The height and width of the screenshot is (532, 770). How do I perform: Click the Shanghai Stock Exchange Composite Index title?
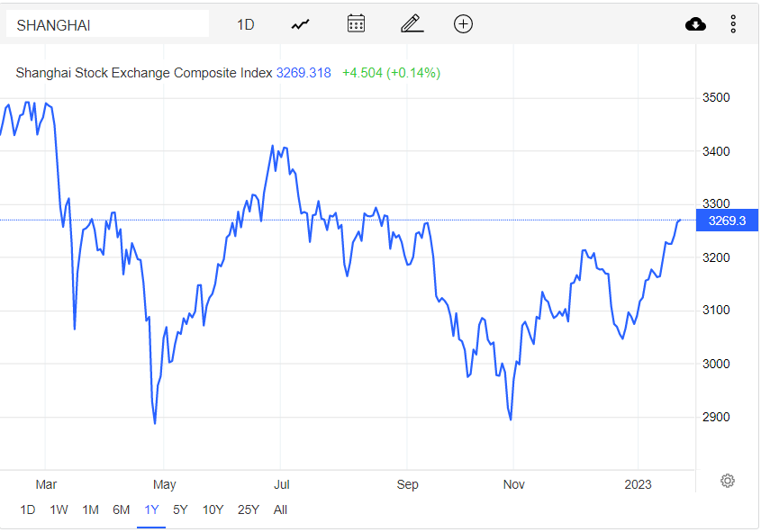tap(144, 73)
